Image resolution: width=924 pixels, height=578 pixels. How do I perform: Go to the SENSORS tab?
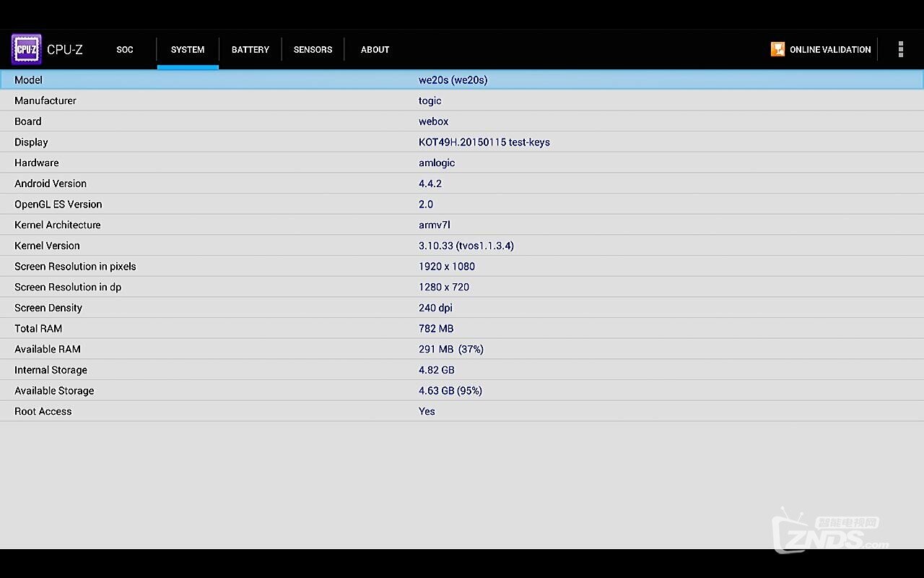click(313, 50)
